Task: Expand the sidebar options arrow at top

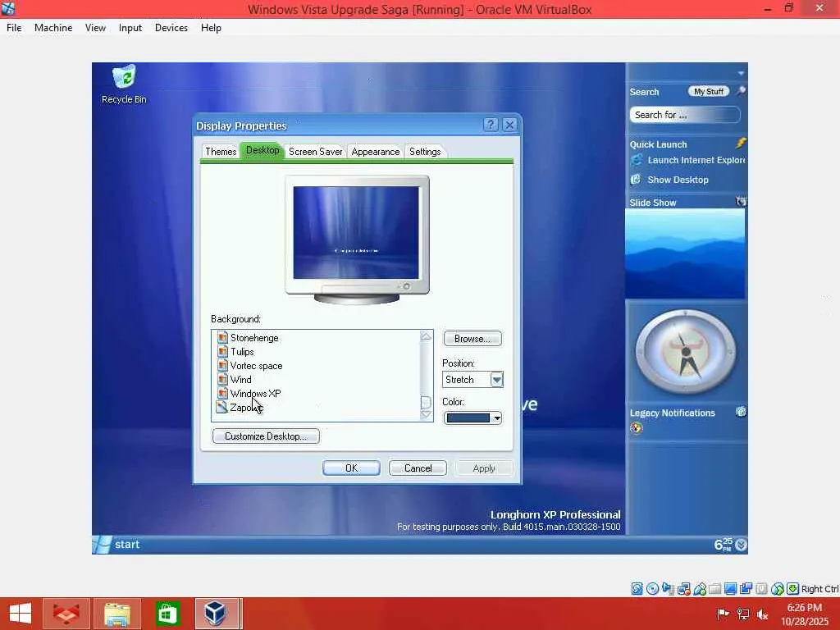Action: (741, 73)
